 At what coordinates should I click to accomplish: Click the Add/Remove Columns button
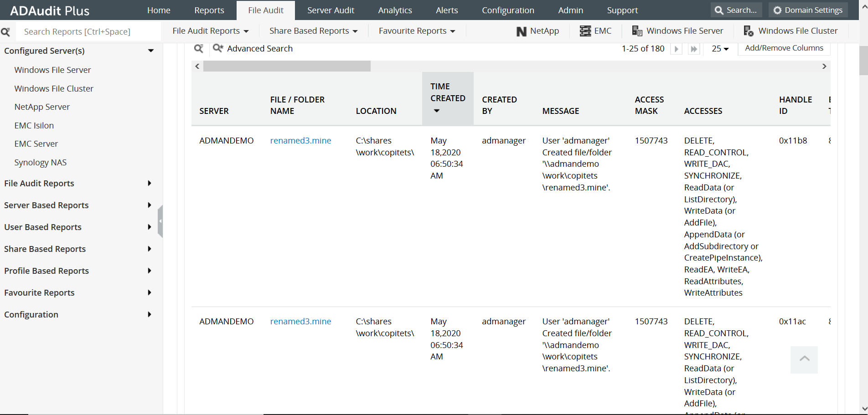click(x=784, y=48)
